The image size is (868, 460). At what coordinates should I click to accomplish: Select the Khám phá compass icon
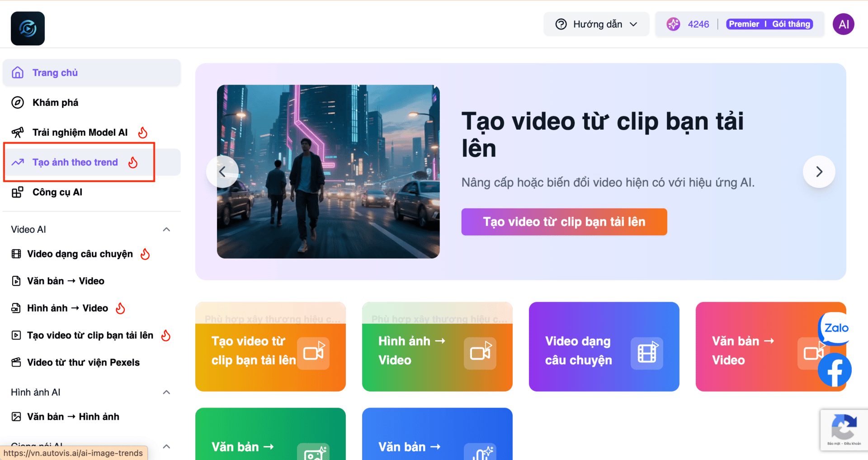pyautogui.click(x=18, y=103)
